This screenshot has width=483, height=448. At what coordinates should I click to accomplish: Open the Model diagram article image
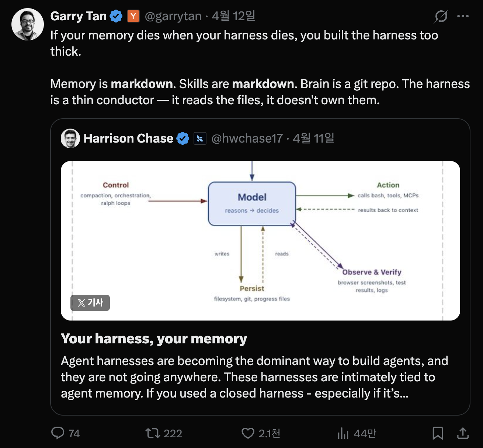coord(260,241)
